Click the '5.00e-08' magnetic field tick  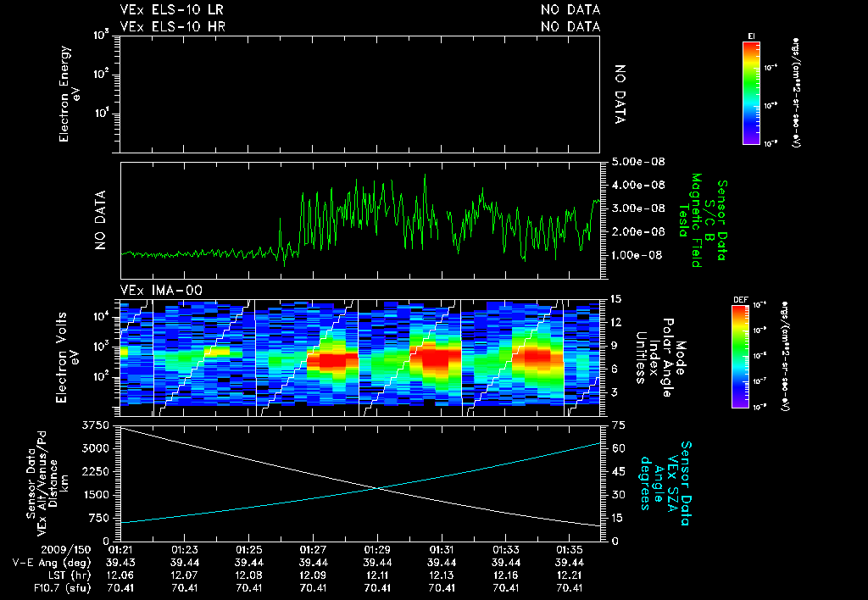(x=638, y=162)
